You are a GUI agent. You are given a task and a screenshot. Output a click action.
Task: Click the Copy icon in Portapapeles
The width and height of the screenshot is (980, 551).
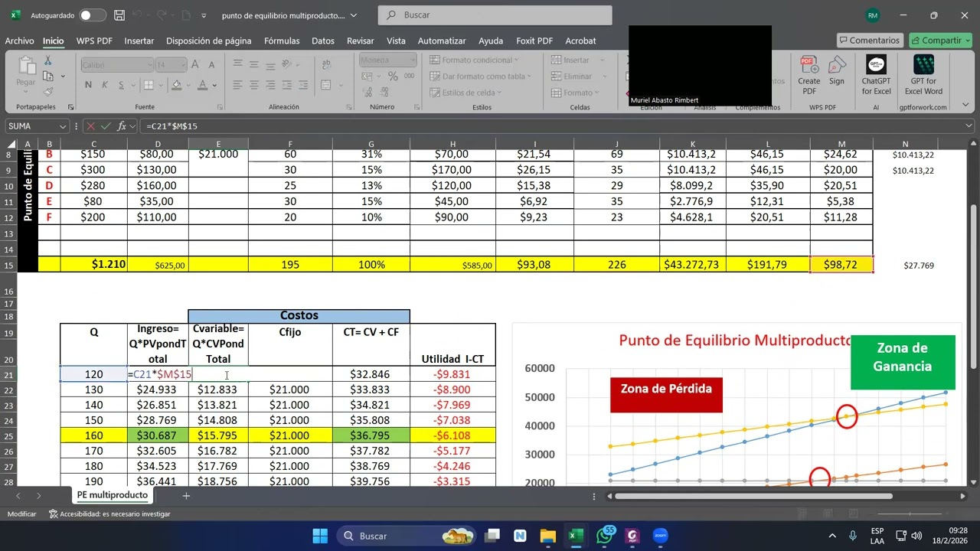[x=48, y=76]
